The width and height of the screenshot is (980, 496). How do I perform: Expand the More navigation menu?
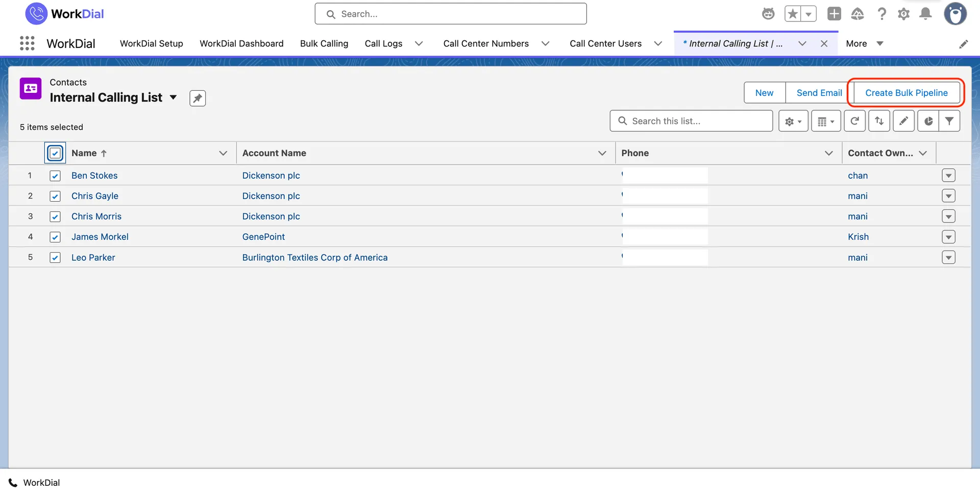[864, 43]
